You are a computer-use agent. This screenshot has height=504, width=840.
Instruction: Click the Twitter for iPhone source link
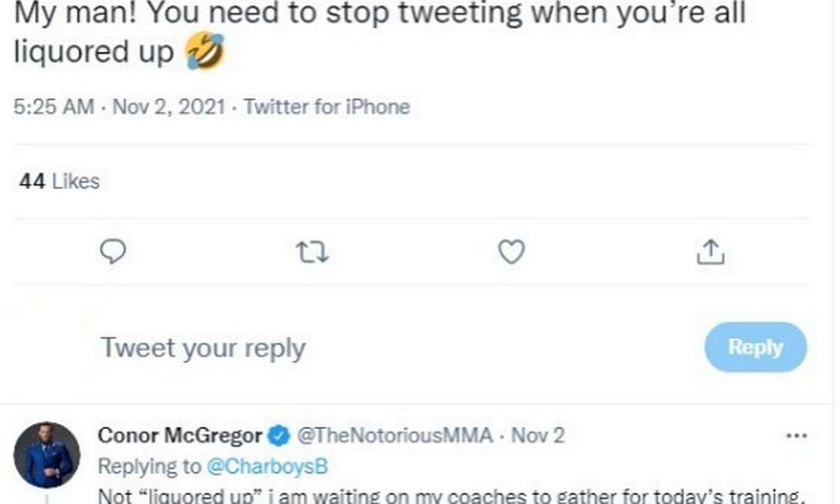coord(326,107)
